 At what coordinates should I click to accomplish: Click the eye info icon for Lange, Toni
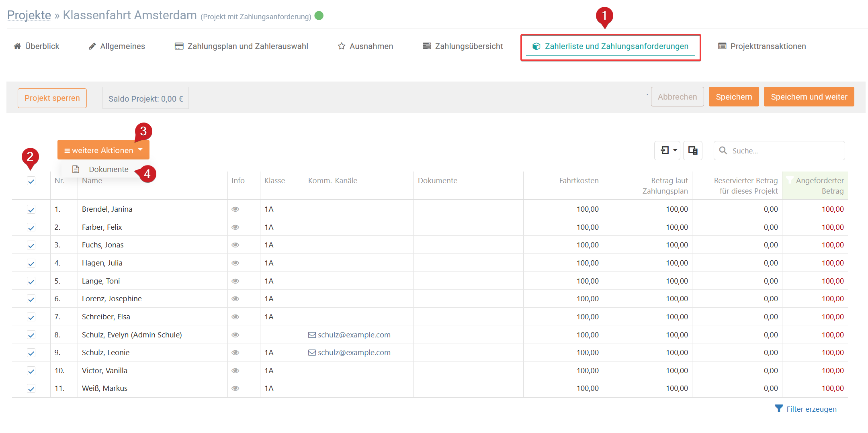coord(235,281)
